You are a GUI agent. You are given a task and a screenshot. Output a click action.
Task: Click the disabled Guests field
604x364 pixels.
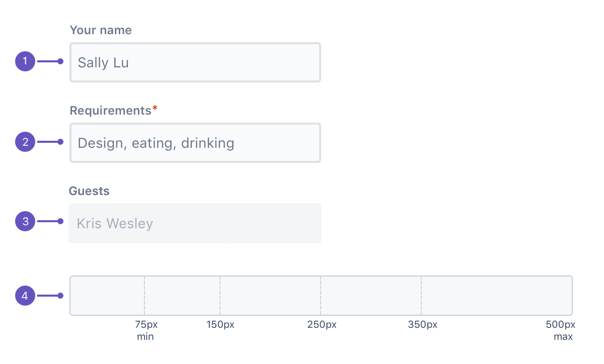195,223
